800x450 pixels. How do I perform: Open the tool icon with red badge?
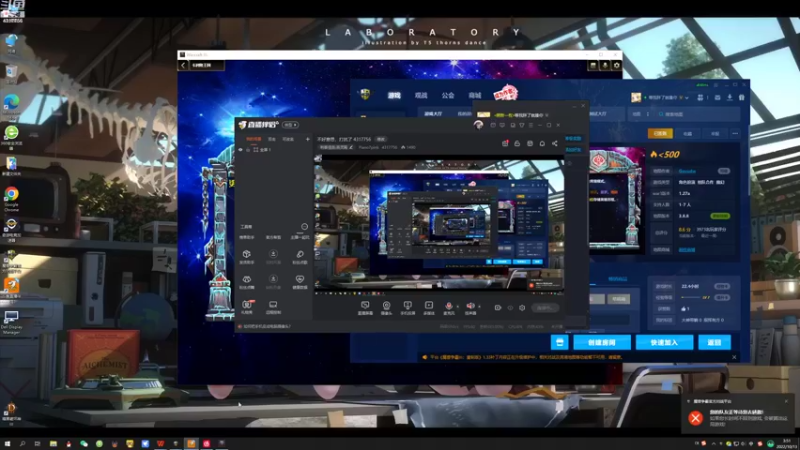[247, 305]
